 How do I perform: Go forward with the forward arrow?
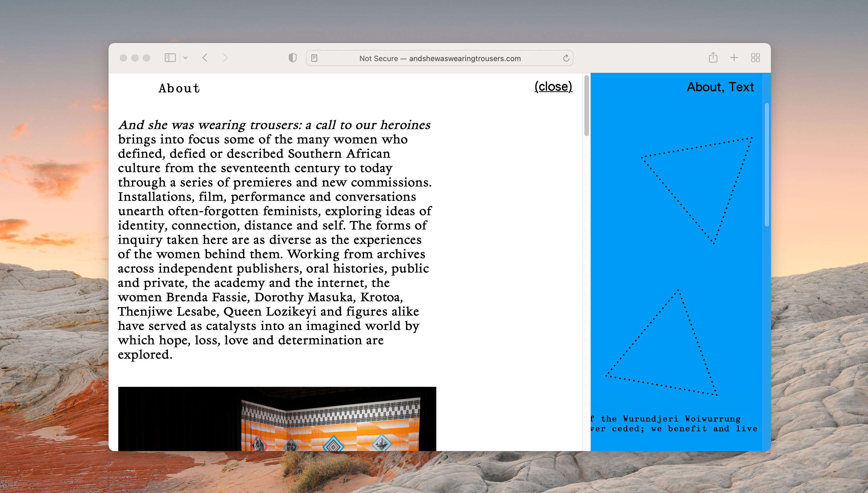225,58
